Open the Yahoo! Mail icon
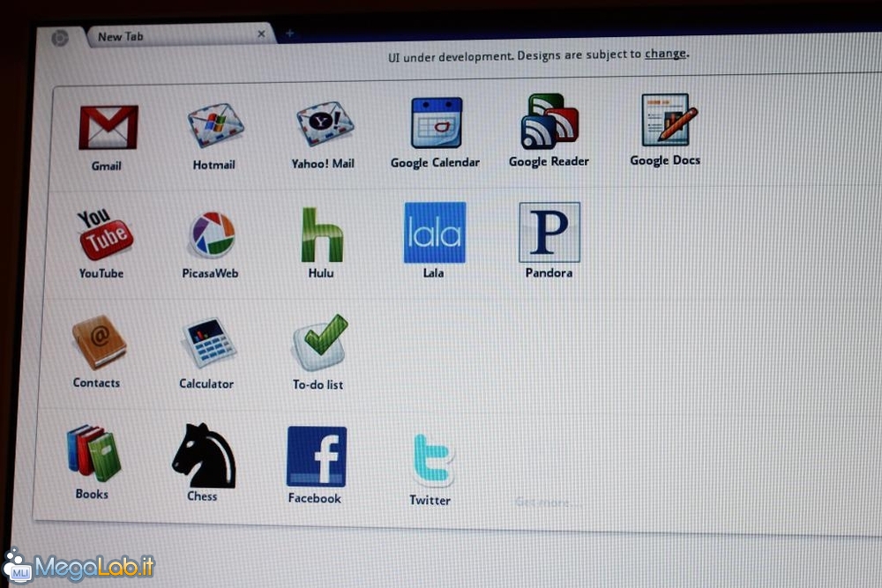This screenshot has height=588, width=882. 325,123
